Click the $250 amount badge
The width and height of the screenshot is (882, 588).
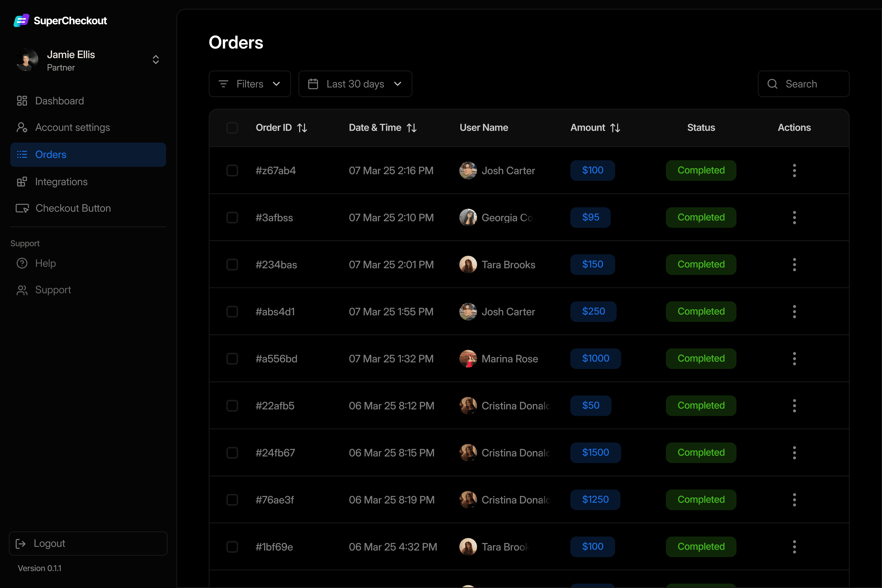pyautogui.click(x=593, y=312)
